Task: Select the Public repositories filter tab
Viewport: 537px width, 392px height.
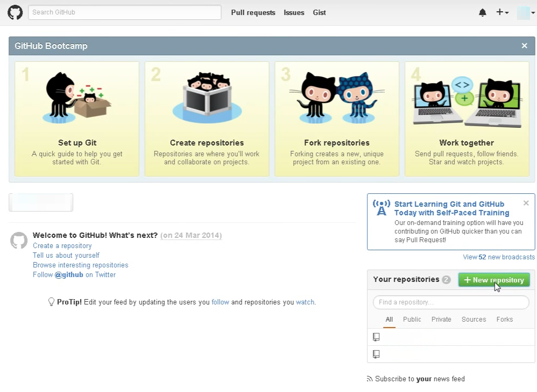Action: tap(412, 320)
